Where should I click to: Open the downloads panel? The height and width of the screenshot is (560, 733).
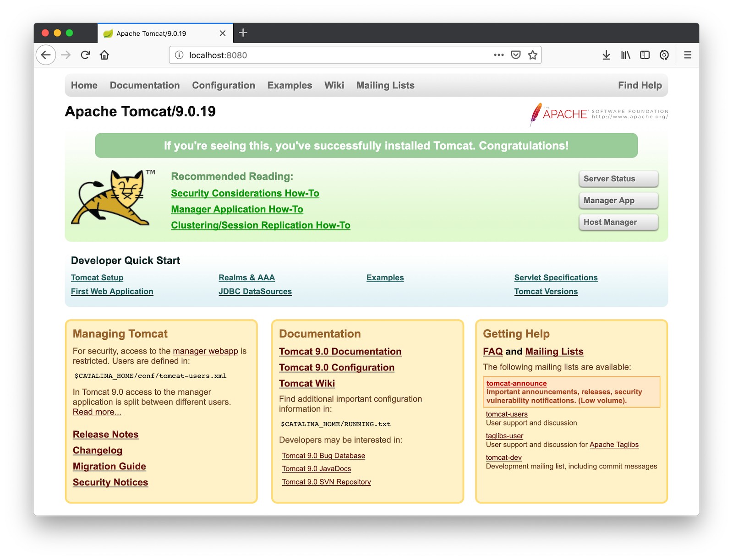606,55
